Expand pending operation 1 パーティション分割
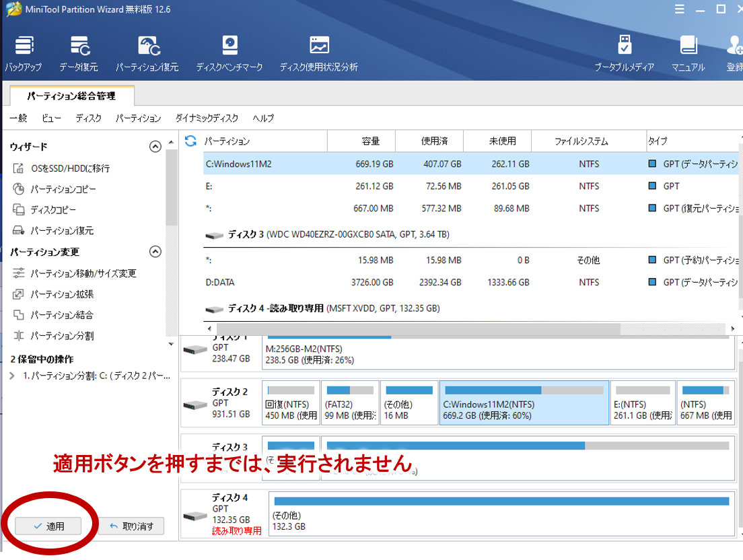The height and width of the screenshot is (560, 743). point(12,376)
